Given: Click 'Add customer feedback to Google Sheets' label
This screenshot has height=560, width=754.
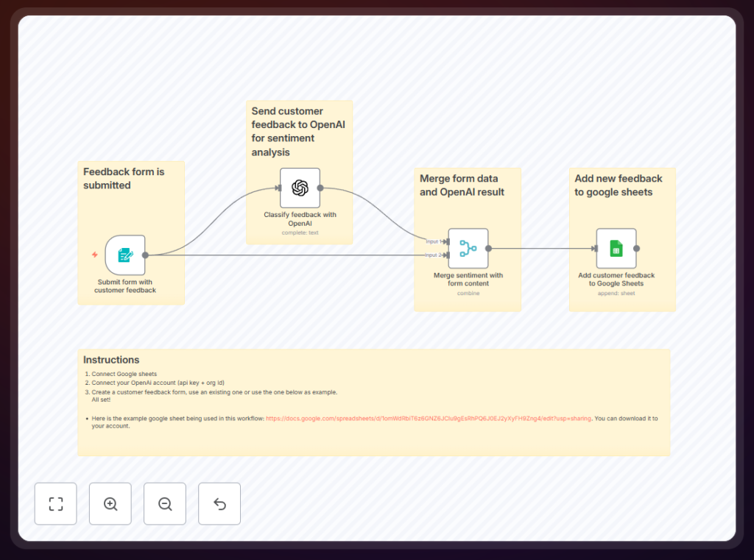Looking at the screenshot, I should (x=616, y=280).
